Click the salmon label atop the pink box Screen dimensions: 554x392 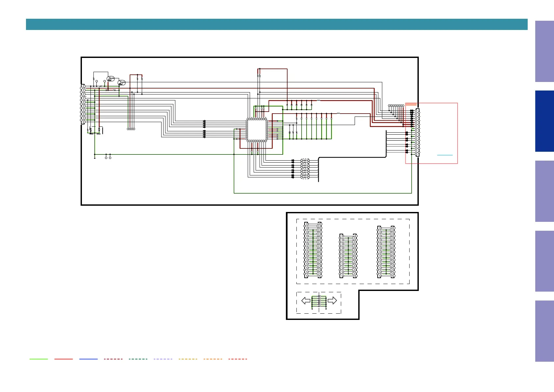tap(411, 104)
